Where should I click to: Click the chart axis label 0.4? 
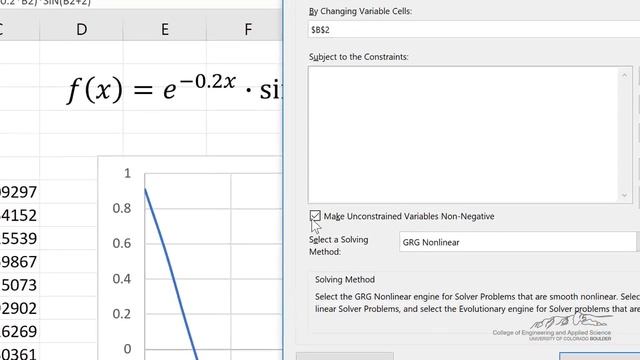122,279
